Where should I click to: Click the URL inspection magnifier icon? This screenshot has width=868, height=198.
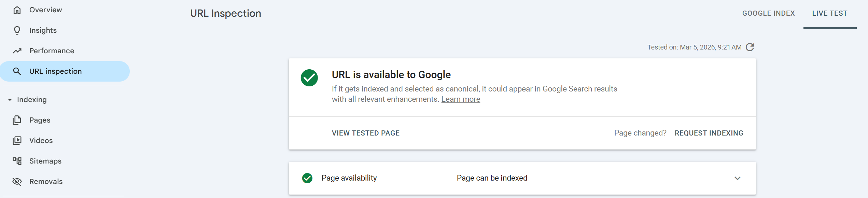pos(17,71)
